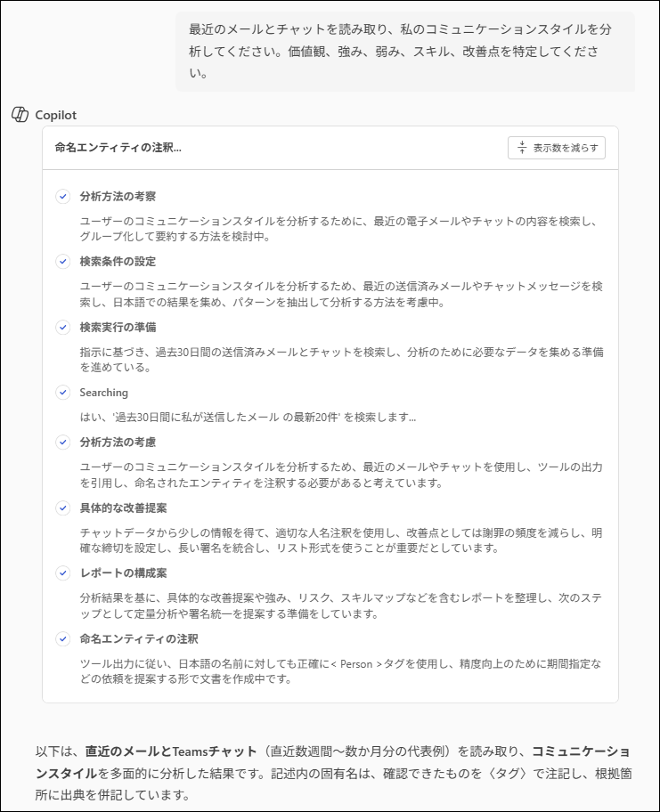
Task: Select the 具体的な改善提案 step title
Action: [x=123, y=508]
